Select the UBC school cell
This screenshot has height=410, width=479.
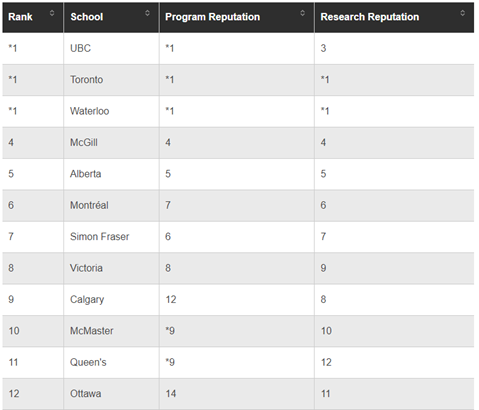pyautogui.click(x=80, y=48)
